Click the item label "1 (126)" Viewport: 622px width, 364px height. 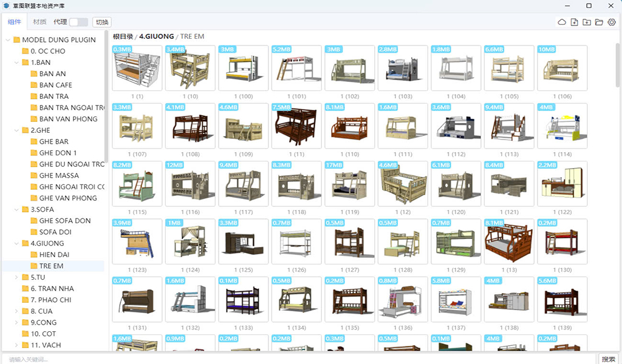[x=296, y=270]
